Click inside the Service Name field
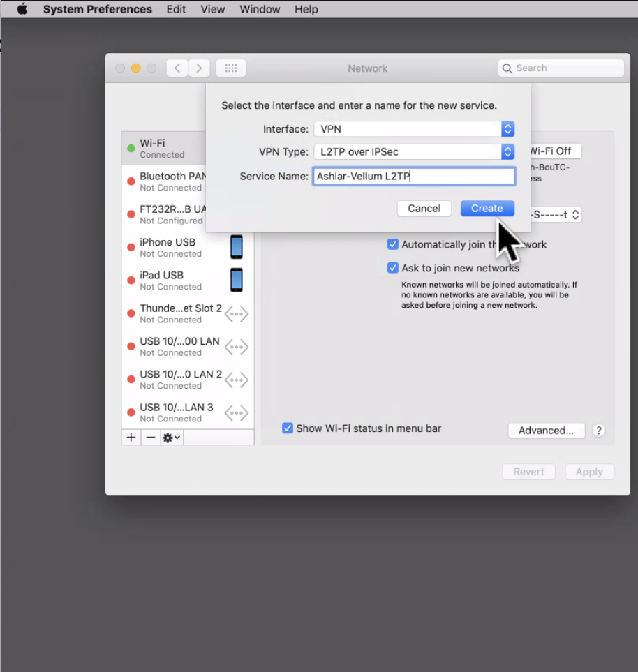The height and width of the screenshot is (672, 638). (413, 176)
